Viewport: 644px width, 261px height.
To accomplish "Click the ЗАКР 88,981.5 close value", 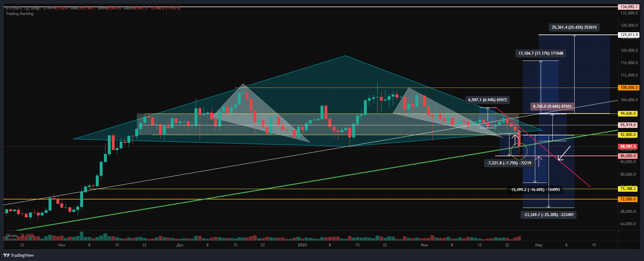I will (x=135, y=8).
